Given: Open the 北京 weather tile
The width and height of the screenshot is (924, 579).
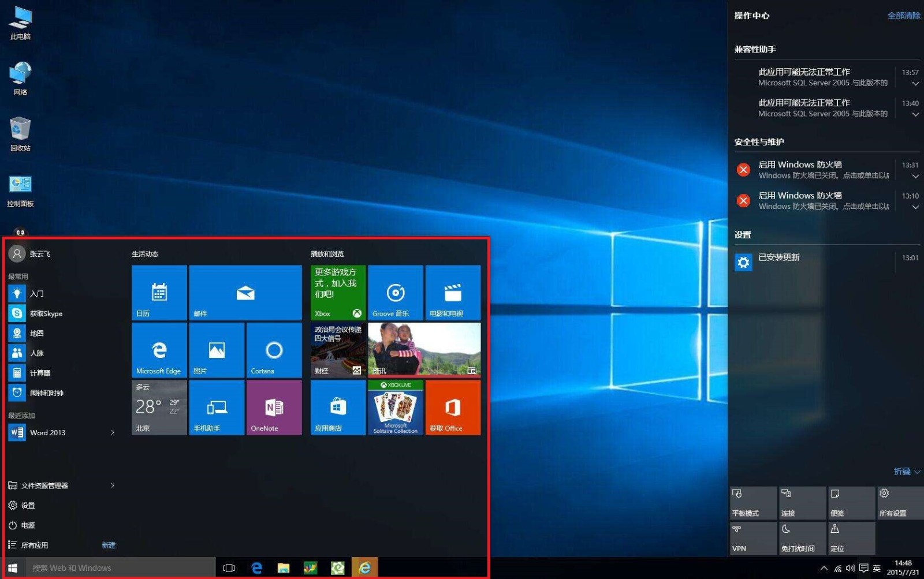Looking at the screenshot, I should coord(159,407).
